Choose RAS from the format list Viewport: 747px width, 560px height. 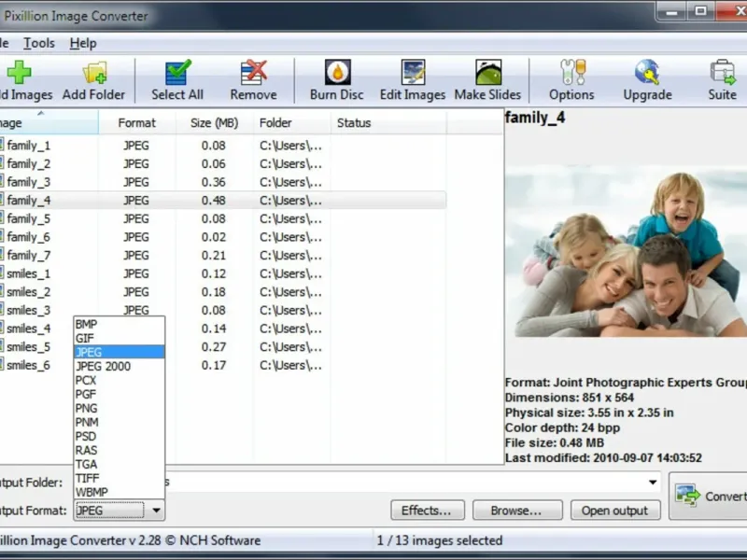[120, 450]
